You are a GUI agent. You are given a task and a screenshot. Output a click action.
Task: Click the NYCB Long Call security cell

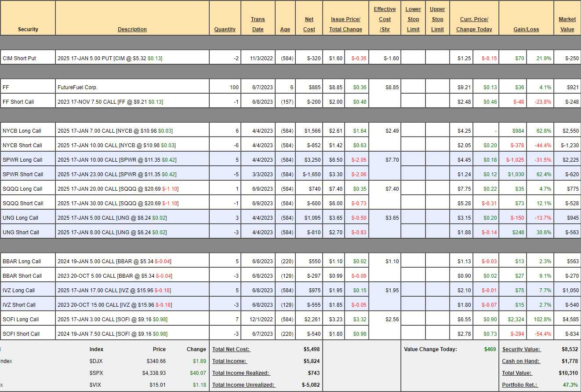tap(22, 131)
